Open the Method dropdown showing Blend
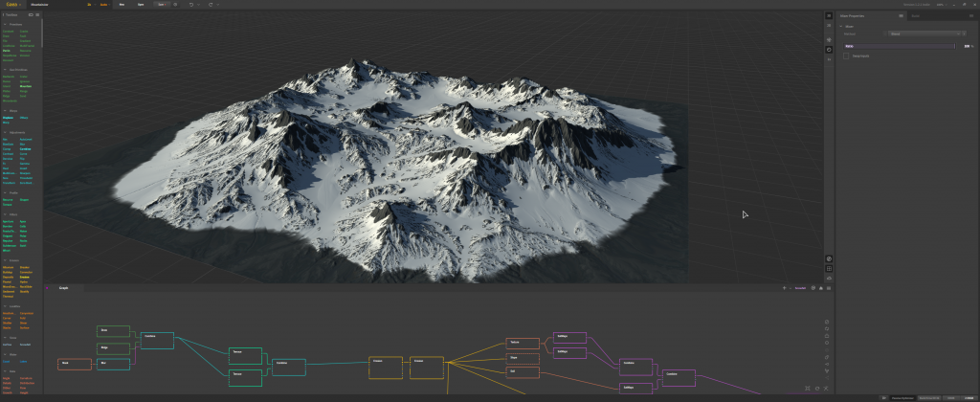 [926, 33]
